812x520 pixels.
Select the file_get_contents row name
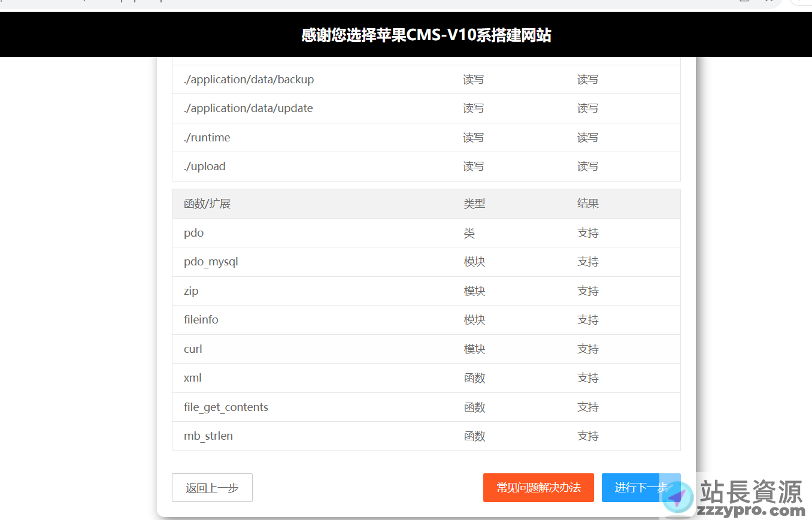coord(226,407)
